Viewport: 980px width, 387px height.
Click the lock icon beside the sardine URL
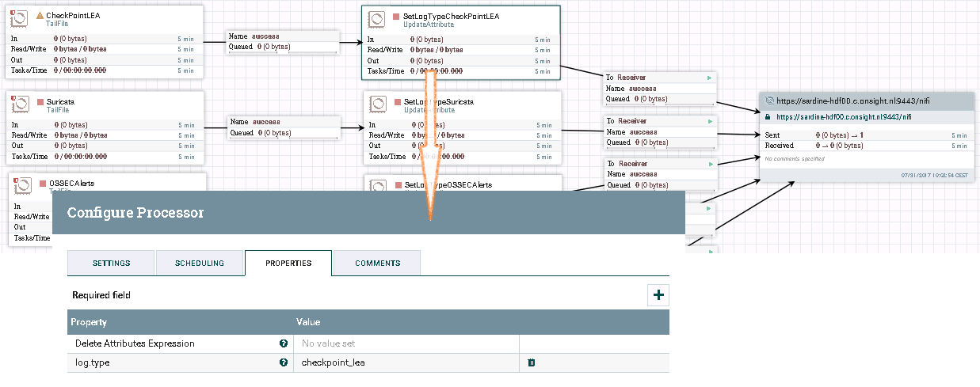coord(768,116)
